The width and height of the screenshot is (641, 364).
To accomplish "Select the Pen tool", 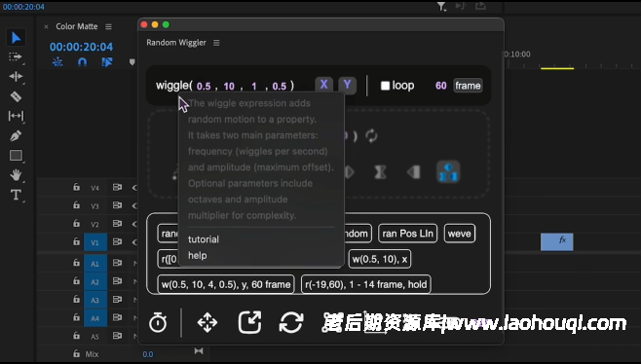I will [x=16, y=135].
